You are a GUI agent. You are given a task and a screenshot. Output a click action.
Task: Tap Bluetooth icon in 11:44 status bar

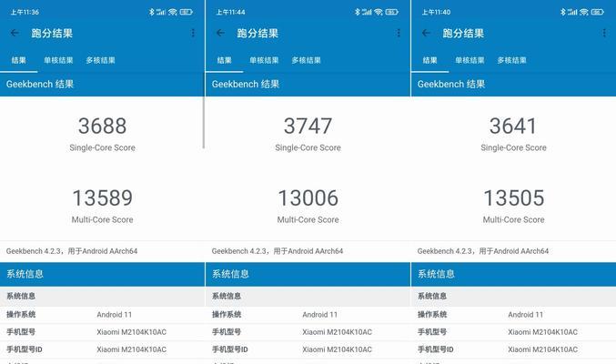pyautogui.click(x=357, y=12)
